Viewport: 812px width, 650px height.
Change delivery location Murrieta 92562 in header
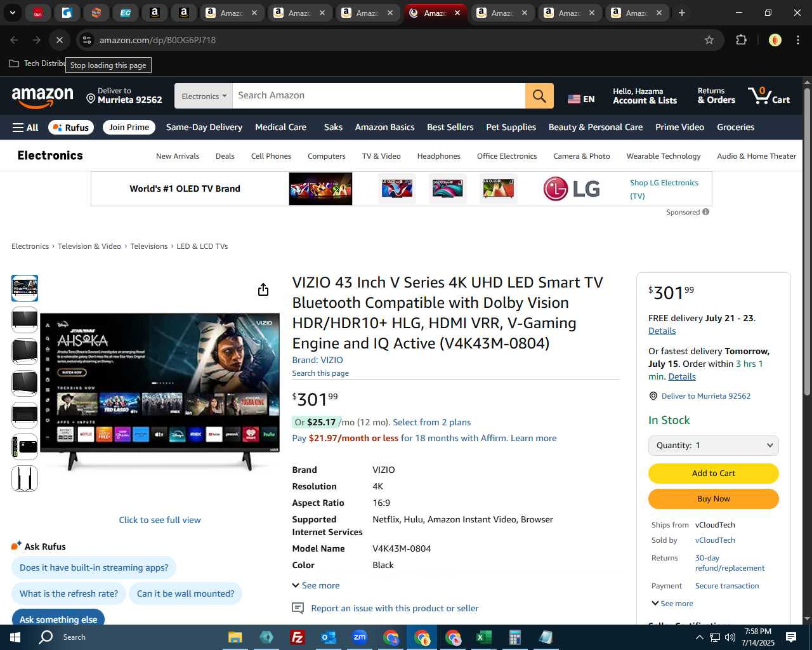(124, 95)
